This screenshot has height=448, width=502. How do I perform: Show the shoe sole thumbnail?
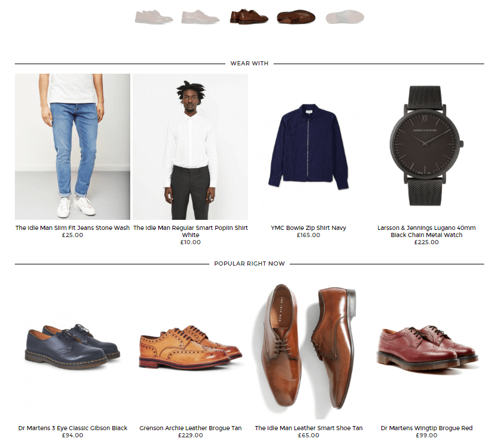tap(345, 17)
